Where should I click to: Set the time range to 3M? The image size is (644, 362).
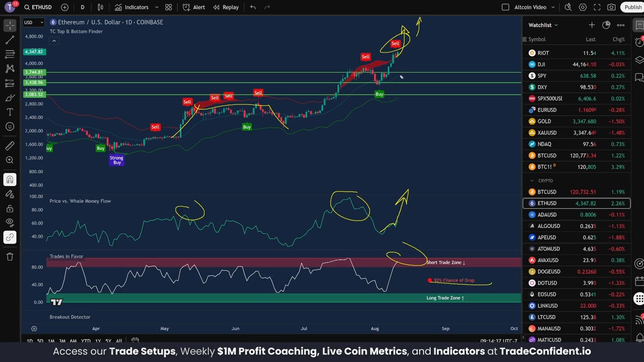[62, 341]
